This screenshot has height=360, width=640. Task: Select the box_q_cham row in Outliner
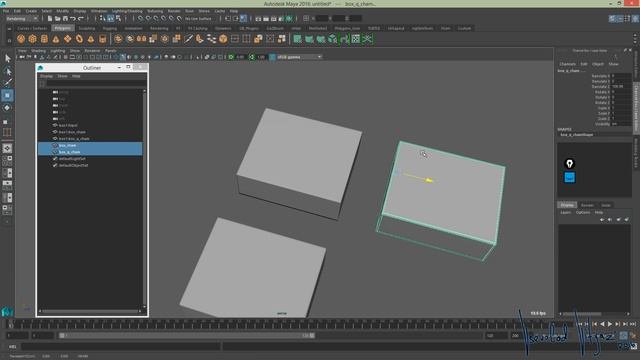click(x=90, y=152)
